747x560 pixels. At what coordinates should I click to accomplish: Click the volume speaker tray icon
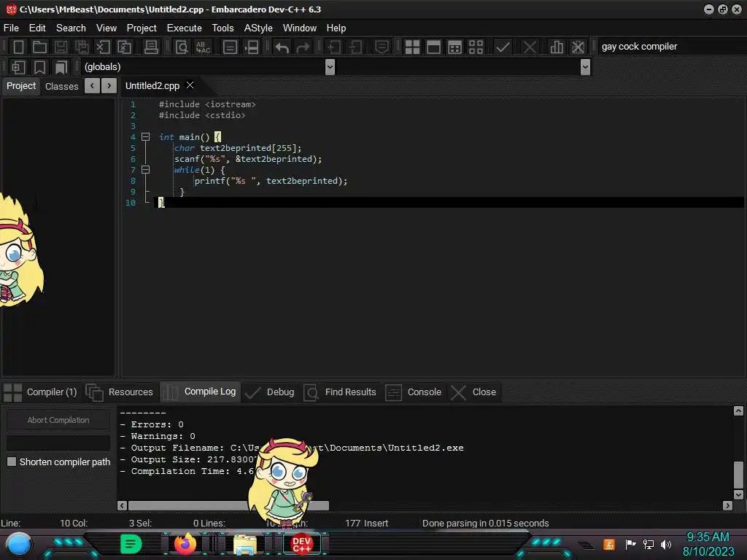[666, 544]
